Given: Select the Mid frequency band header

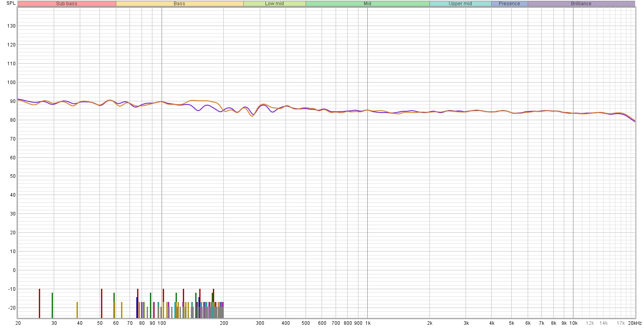Looking at the screenshot, I should 367,4.
